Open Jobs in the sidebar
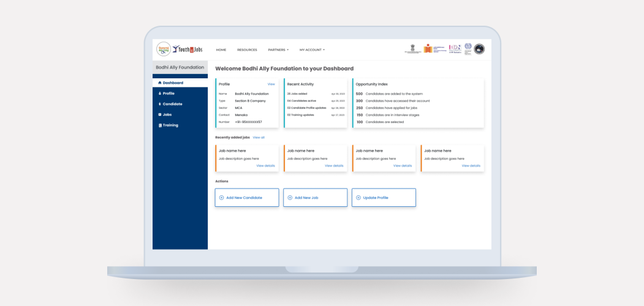This screenshot has height=306, width=644. point(180,115)
